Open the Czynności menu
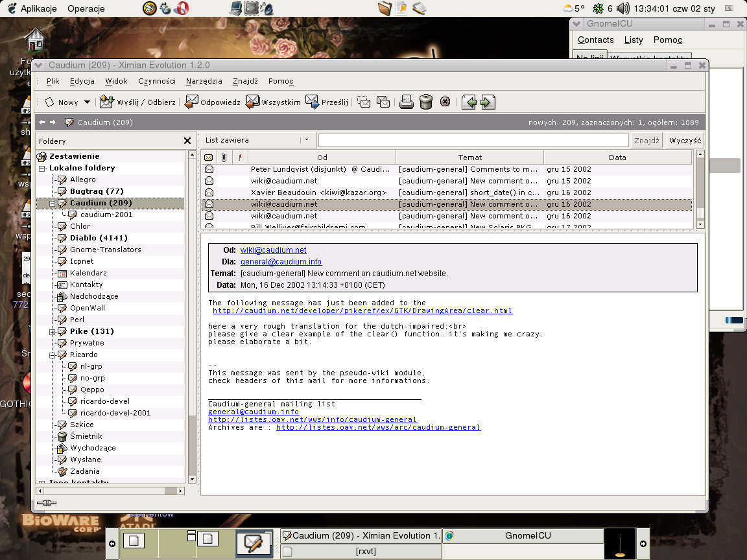Image resolution: width=747 pixels, height=560 pixels. point(157,81)
